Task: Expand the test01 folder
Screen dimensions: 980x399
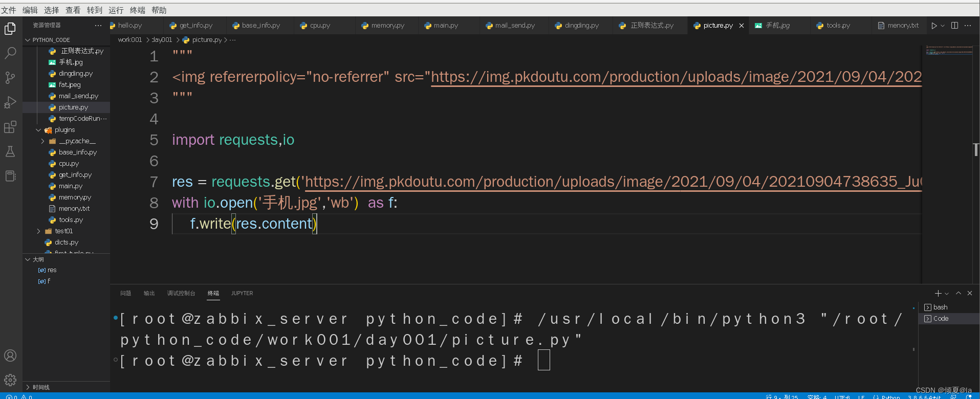Action: pos(67,231)
